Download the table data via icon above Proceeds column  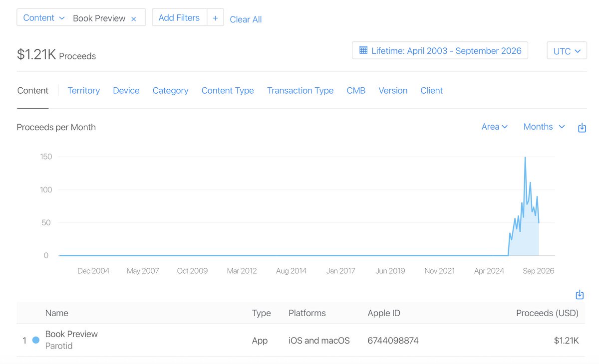(580, 295)
